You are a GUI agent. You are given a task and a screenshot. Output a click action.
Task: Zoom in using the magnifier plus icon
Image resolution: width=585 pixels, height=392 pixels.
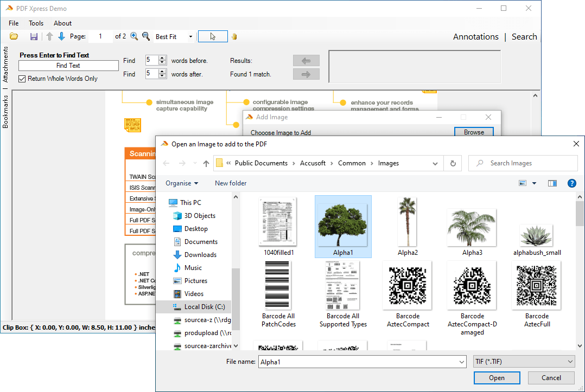[133, 36]
